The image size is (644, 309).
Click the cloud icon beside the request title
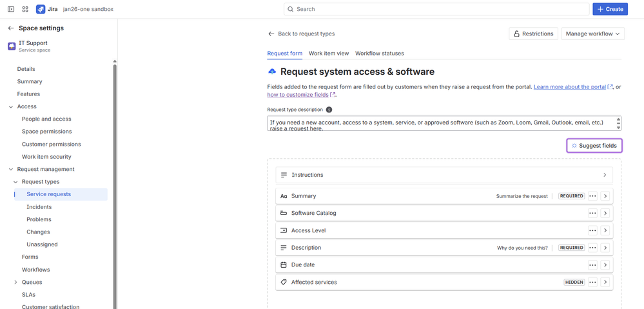pyautogui.click(x=272, y=72)
